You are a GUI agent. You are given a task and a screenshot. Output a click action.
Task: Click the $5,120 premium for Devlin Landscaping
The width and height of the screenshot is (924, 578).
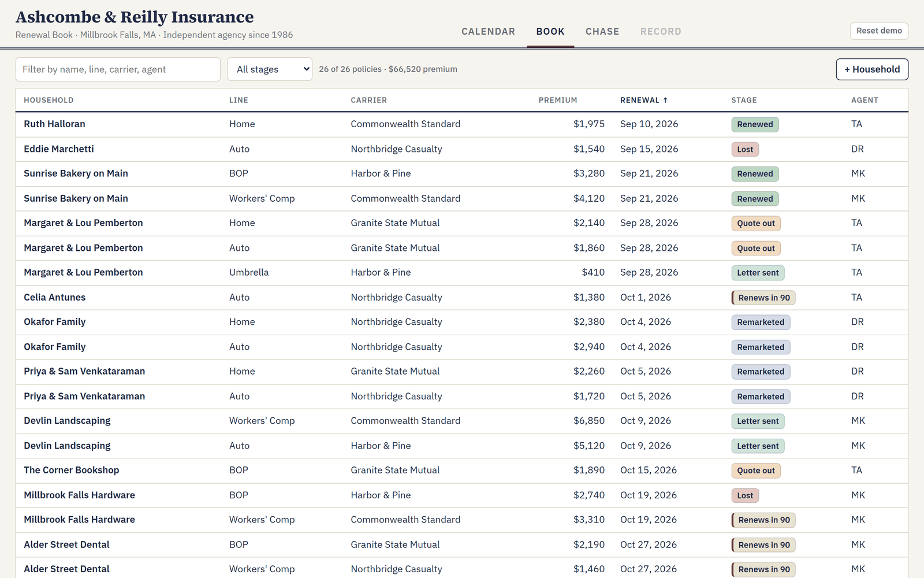tap(589, 446)
